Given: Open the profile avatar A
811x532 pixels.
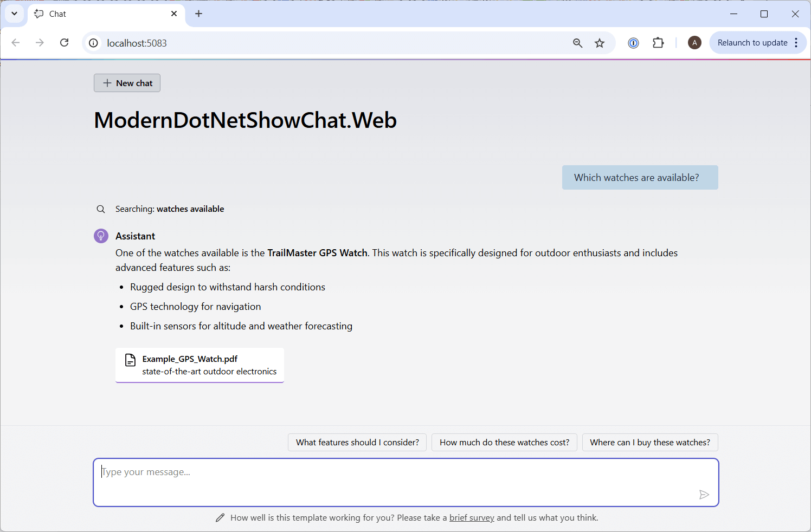Looking at the screenshot, I should point(694,43).
